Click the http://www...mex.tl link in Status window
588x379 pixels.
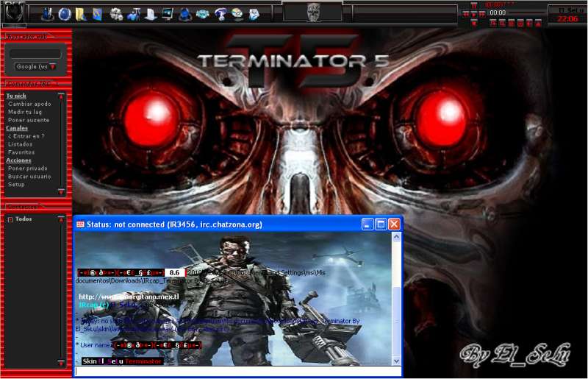[x=129, y=297]
